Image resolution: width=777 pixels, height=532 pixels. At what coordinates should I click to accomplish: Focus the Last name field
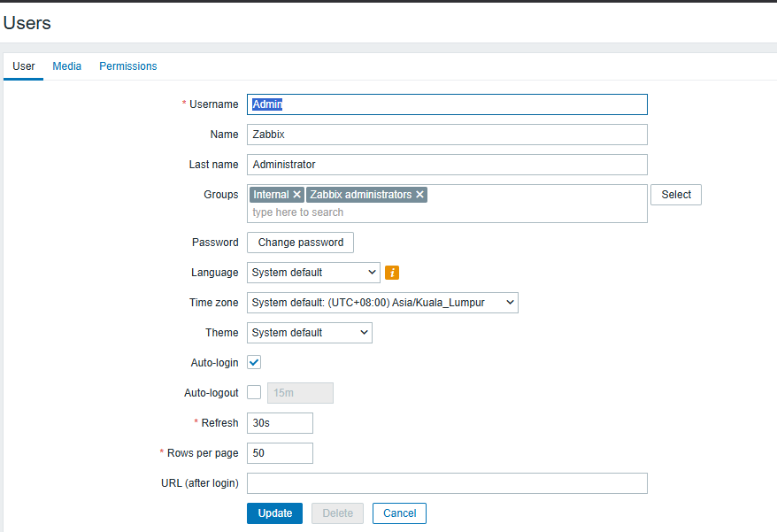click(447, 165)
